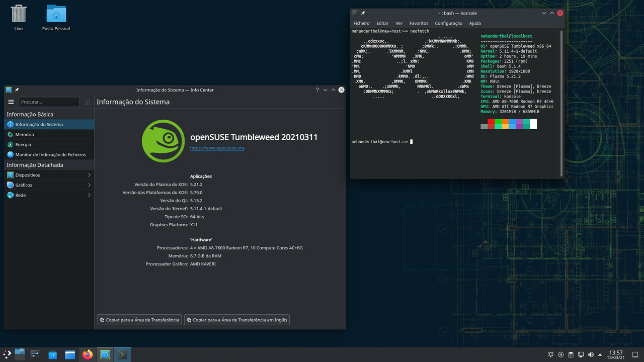644x362 pixels.
Task: Expand the Gráficos category
Action: (49, 185)
